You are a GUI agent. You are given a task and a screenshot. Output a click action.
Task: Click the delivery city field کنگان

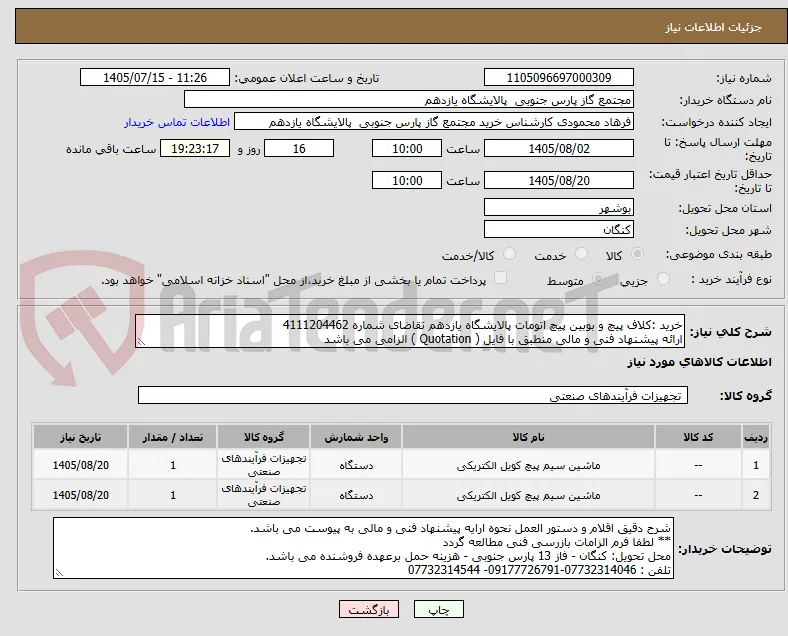(x=559, y=229)
